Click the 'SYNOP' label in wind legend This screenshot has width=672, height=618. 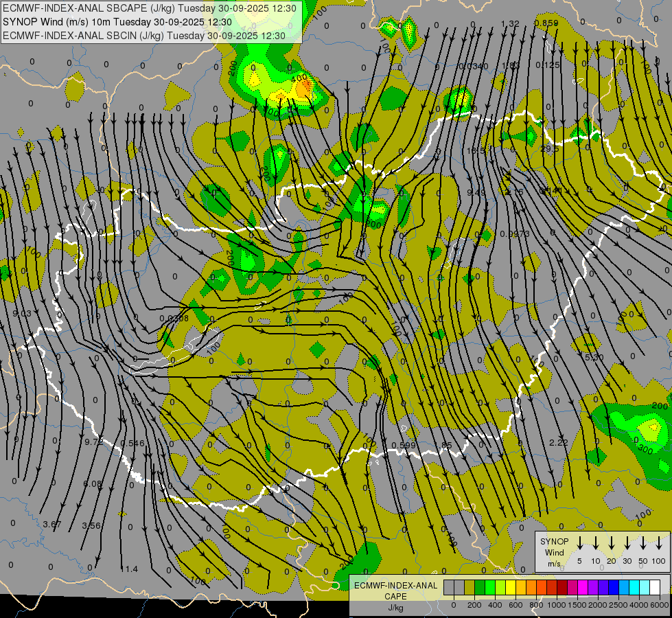click(x=554, y=541)
